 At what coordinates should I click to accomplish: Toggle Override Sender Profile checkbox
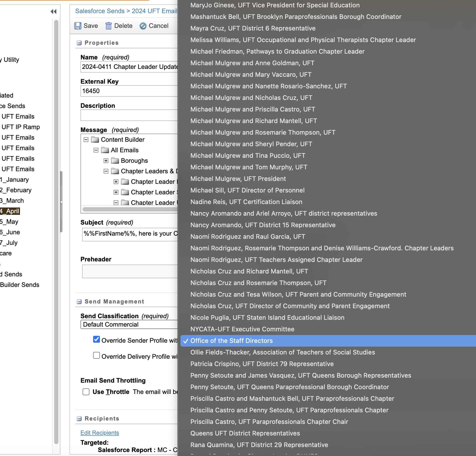(x=97, y=340)
